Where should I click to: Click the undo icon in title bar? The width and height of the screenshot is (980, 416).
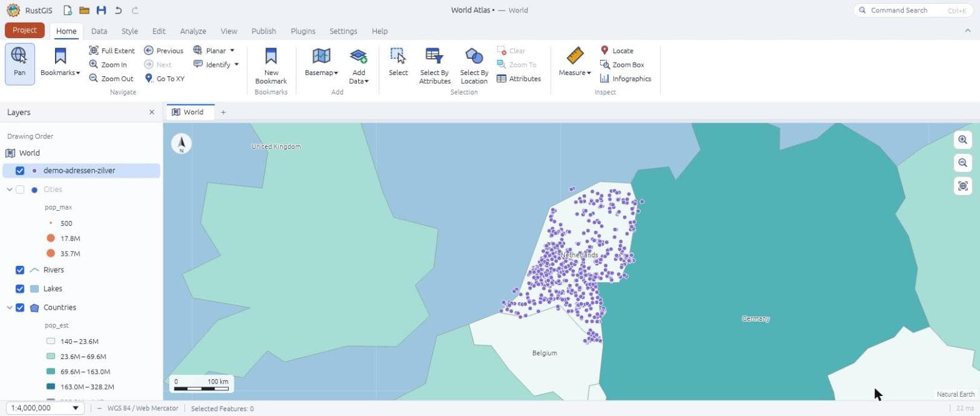click(118, 11)
